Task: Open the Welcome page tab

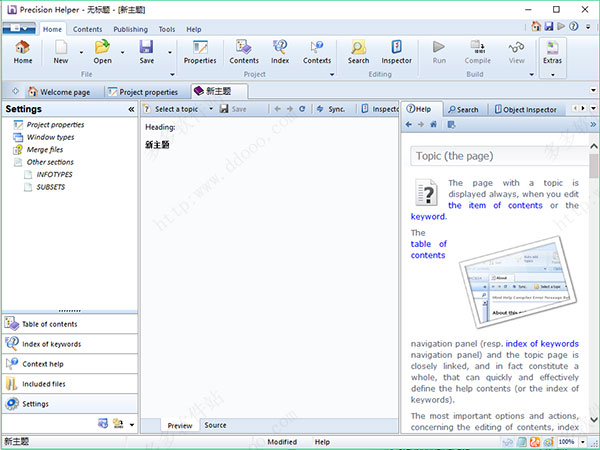Action: point(60,92)
